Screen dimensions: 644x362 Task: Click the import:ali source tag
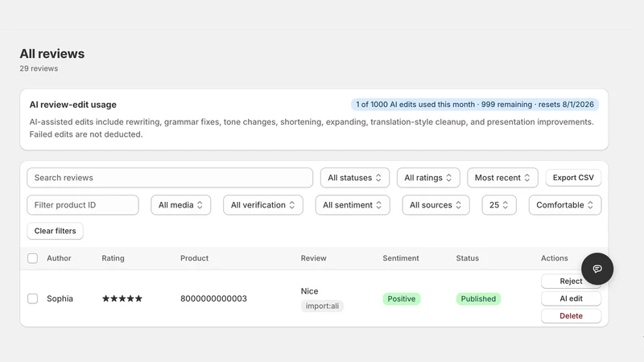click(x=322, y=306)
